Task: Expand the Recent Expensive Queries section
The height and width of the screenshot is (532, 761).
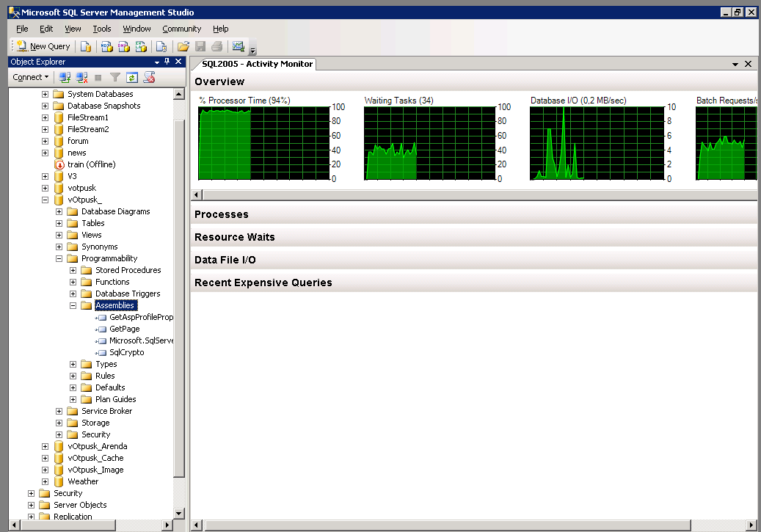Action: coord(473,283)
